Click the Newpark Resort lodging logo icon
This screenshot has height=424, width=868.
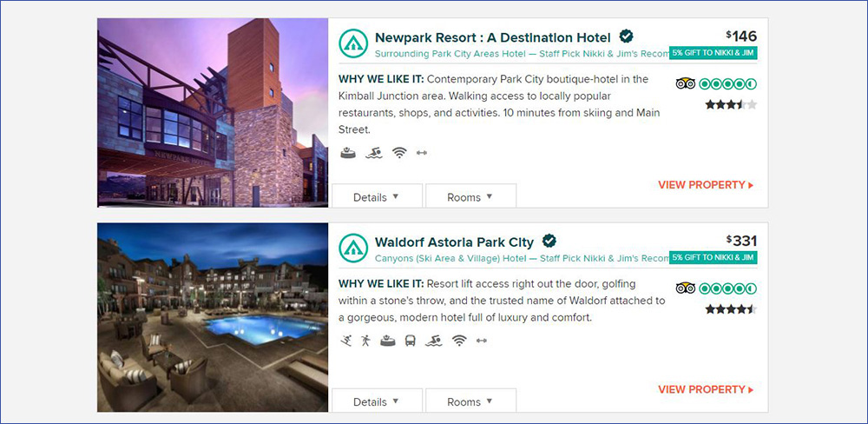[x=353, y=43]
